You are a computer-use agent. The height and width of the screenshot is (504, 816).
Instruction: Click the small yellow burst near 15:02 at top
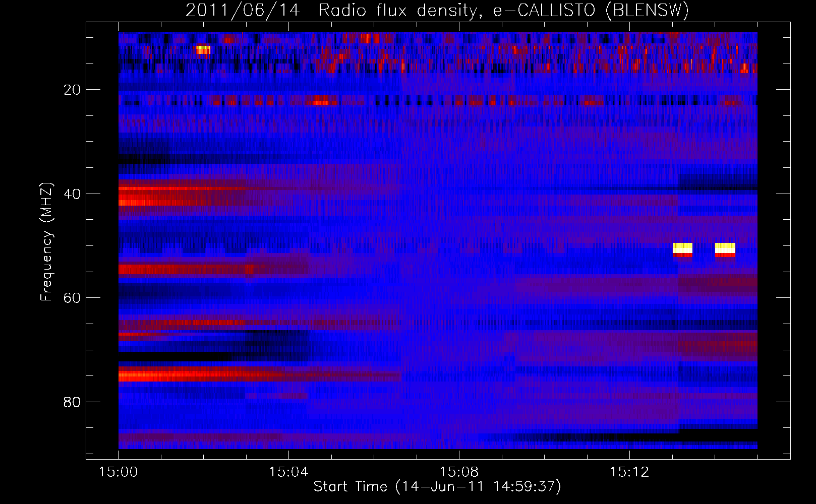(202, 49)
